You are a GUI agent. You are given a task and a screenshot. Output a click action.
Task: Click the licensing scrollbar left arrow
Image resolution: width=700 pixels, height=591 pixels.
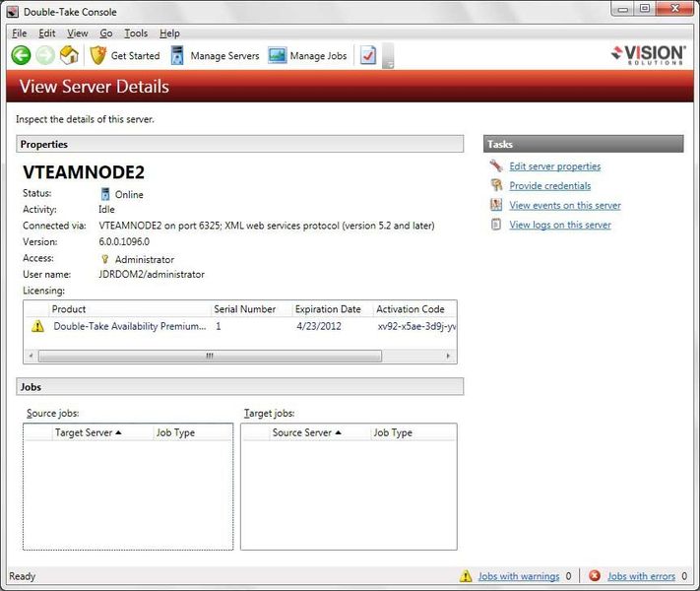(31, 356)
